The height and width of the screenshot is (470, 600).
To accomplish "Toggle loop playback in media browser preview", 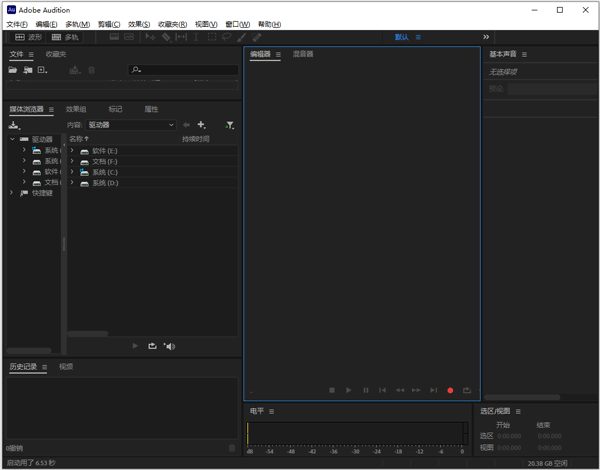I will 152,346.
